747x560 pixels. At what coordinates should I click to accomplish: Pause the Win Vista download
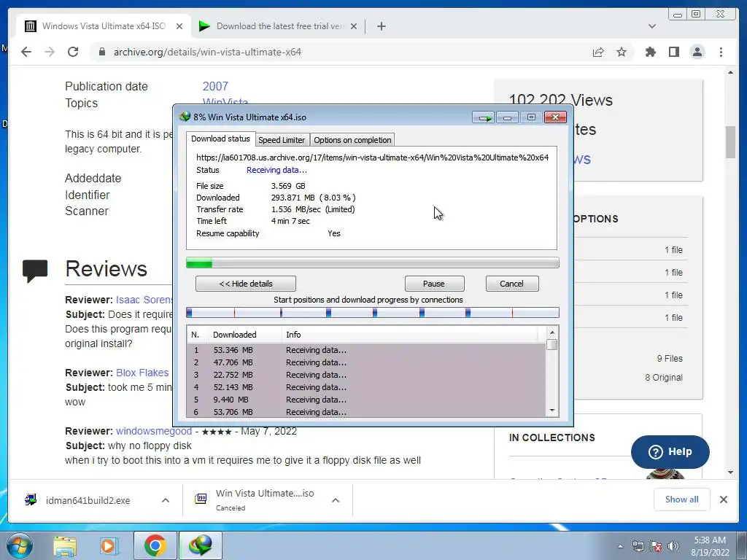click(434, 284)
